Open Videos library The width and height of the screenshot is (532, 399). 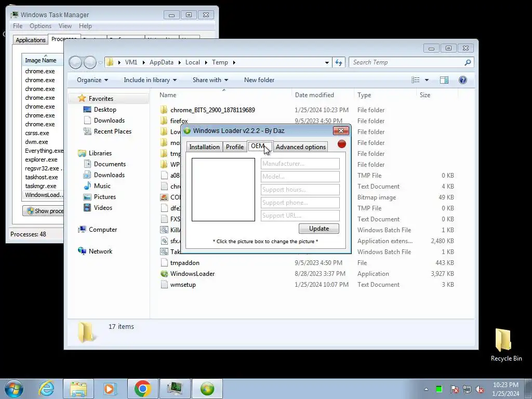[x=103, y=208]
